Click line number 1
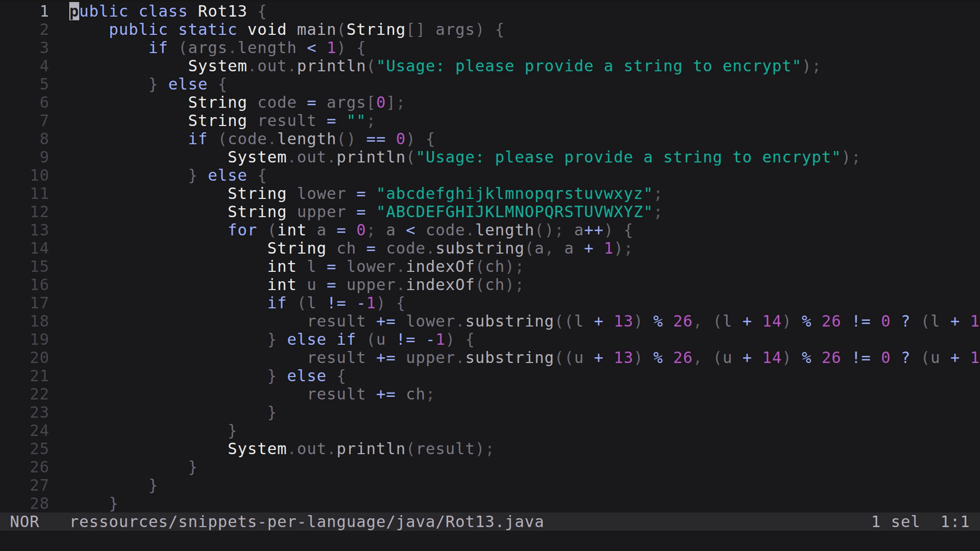Image resolution: width=980 pixels, height=551 pixels. [x=44, y=11]
